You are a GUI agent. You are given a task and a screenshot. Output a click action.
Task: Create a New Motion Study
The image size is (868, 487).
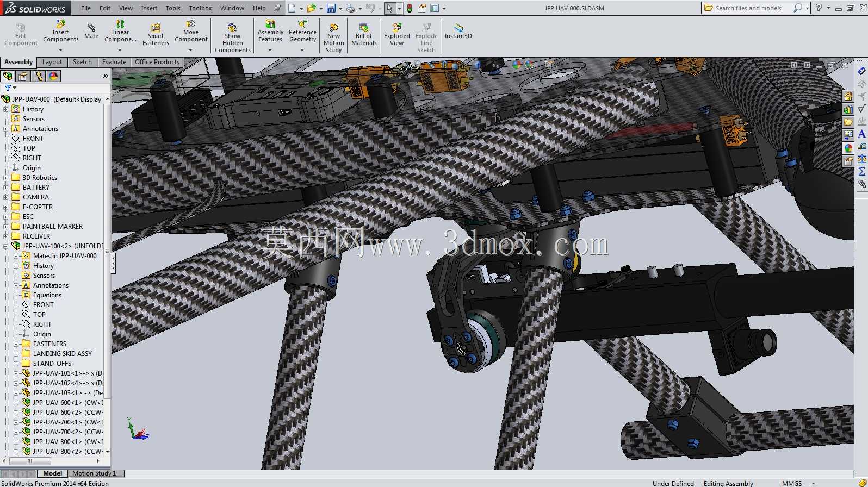(334, 38)
